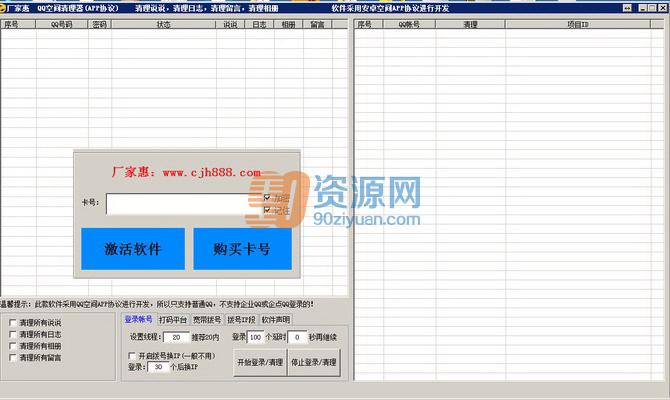Switch to the 软件声明 tab
Image resolution: width=670 pixels, height=400 pixels.
pyautogui.click(x=276, y=320)
